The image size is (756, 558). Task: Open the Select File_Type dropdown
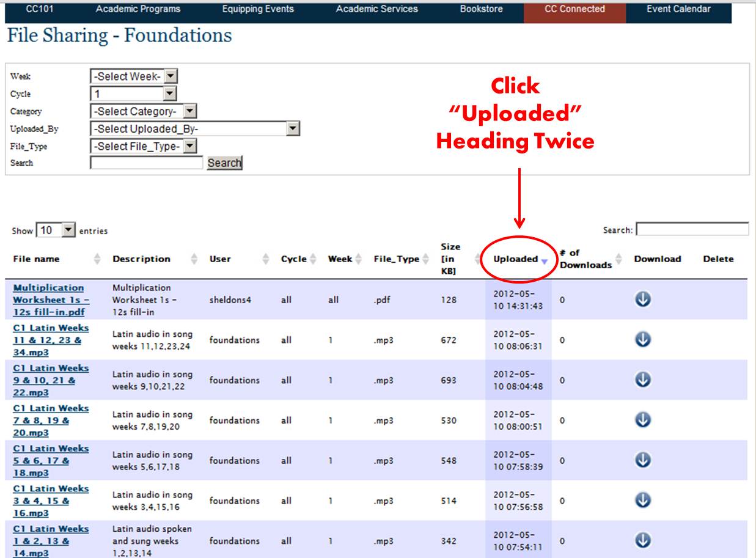coord(144,146)
